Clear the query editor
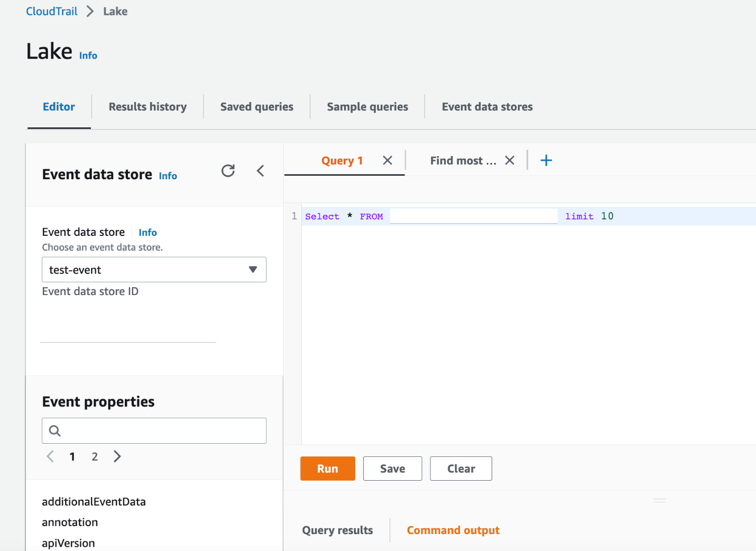 [460, 468]
